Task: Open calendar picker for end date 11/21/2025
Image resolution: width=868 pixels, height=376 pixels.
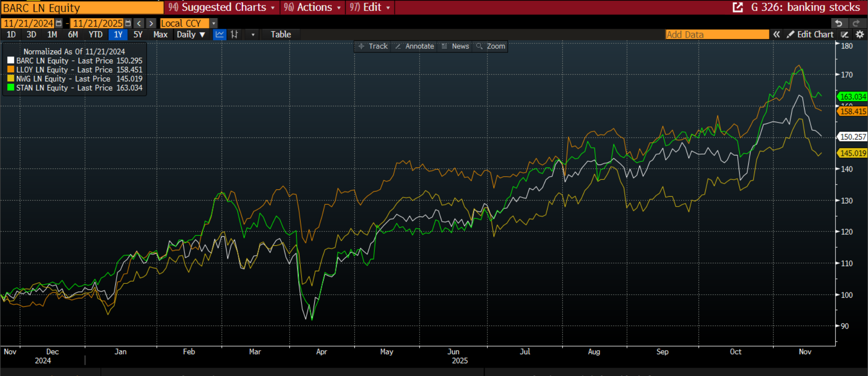Action: (x=128, y=23)
